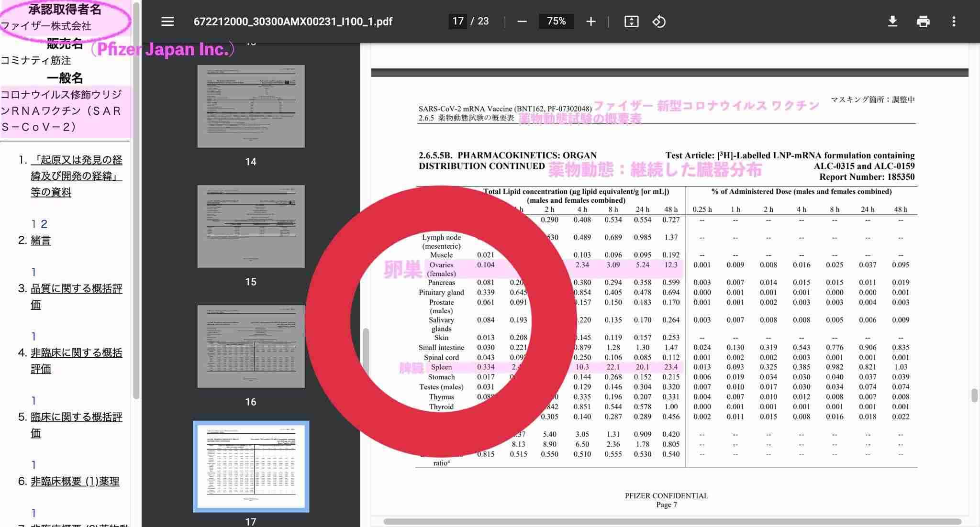Open page 14 thumbnail
The height and width of the screenshot is (527, 980).
coord(251,106)
